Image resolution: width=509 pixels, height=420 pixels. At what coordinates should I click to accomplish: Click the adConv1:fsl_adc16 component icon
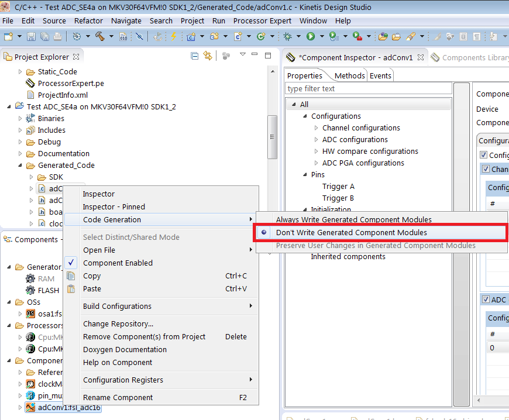click(x=30, y=407)
